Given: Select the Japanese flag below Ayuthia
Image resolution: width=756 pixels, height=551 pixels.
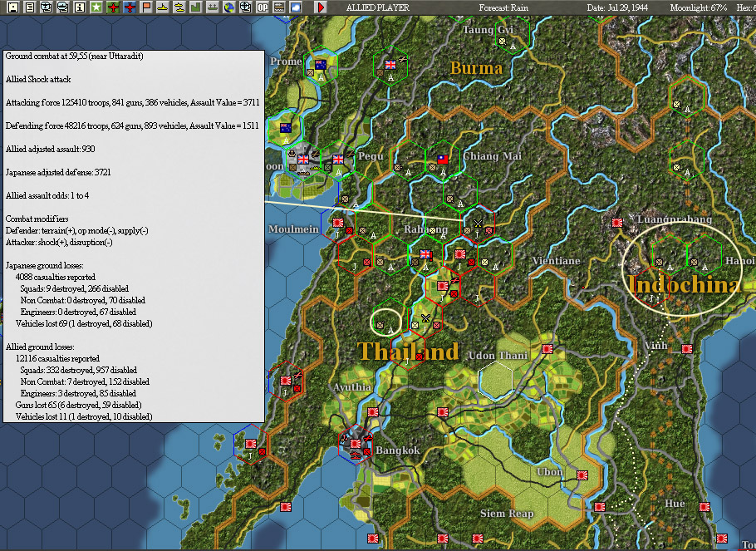Looking at the screenshot, I should coord(373,412).
